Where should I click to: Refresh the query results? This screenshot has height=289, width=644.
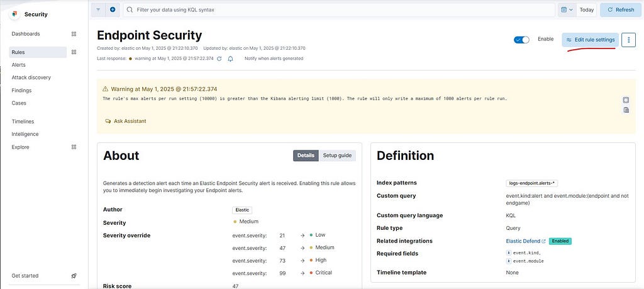(x=621, y=9)
